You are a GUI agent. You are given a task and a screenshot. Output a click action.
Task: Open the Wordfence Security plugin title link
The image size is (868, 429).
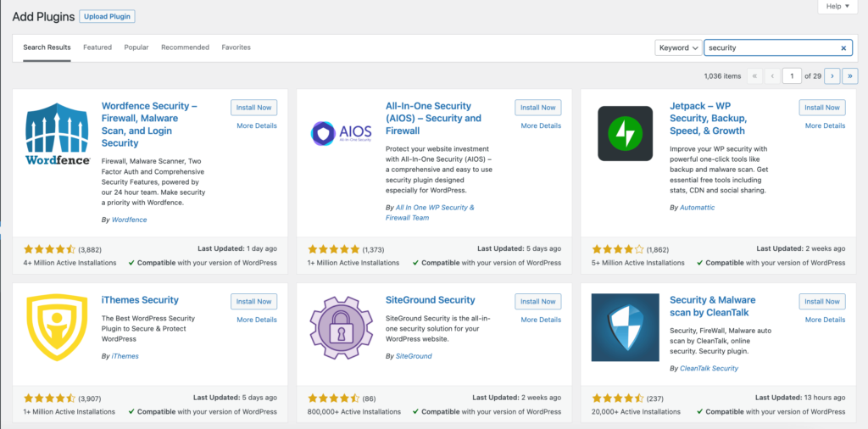(x=149, y=125)
